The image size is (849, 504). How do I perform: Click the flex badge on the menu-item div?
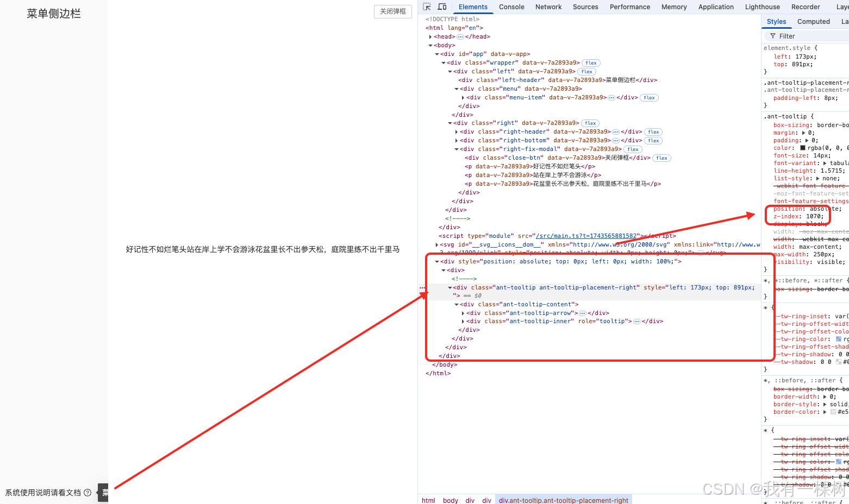pyautogui.click(x=650, y=98)
